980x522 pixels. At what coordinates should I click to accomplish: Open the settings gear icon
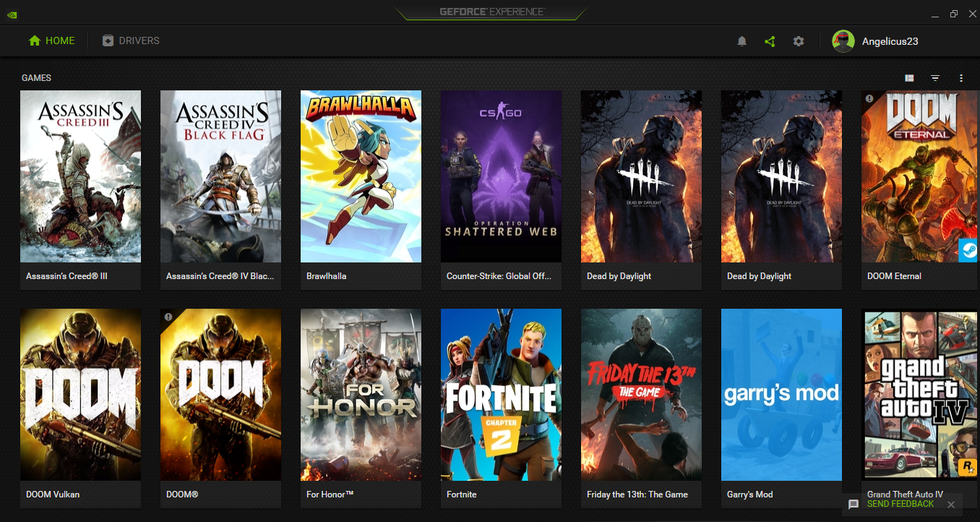click(x=799, y=41)
